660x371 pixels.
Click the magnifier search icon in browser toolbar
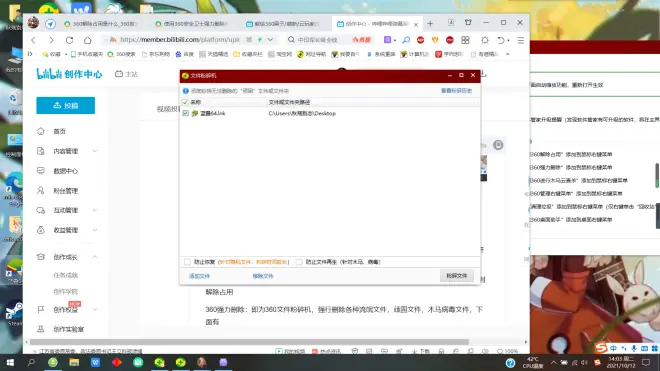(406, 40)
